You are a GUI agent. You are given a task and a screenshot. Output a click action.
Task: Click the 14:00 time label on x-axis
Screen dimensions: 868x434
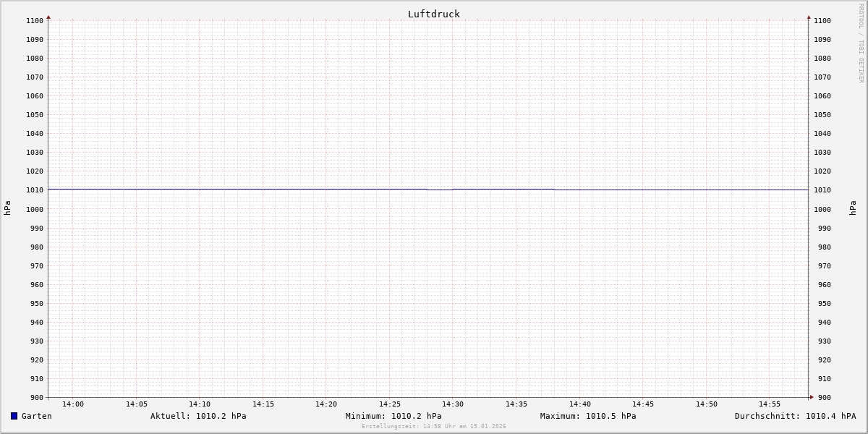click(73, 404)
